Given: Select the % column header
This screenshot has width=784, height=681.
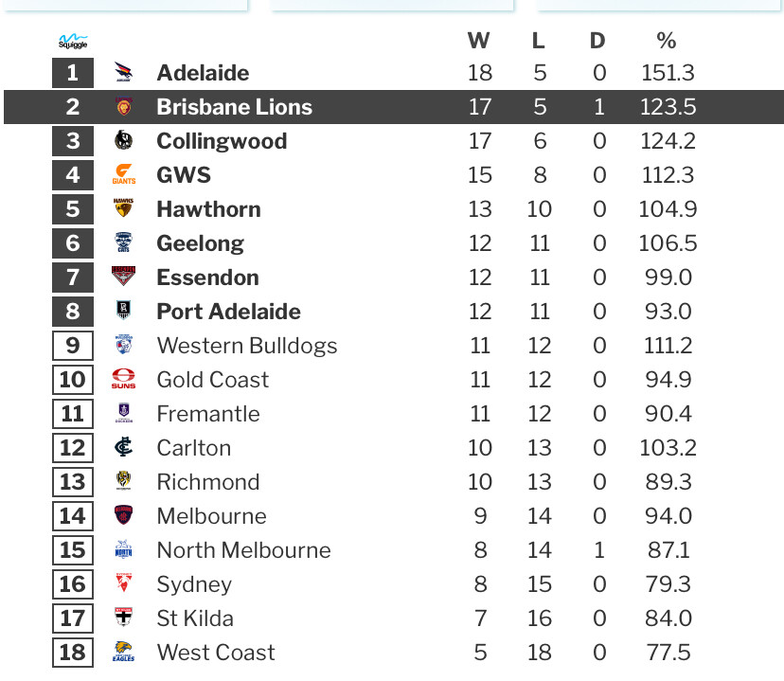Looking at the screenshot, I should pyautogui.click(x=667, y=41).
